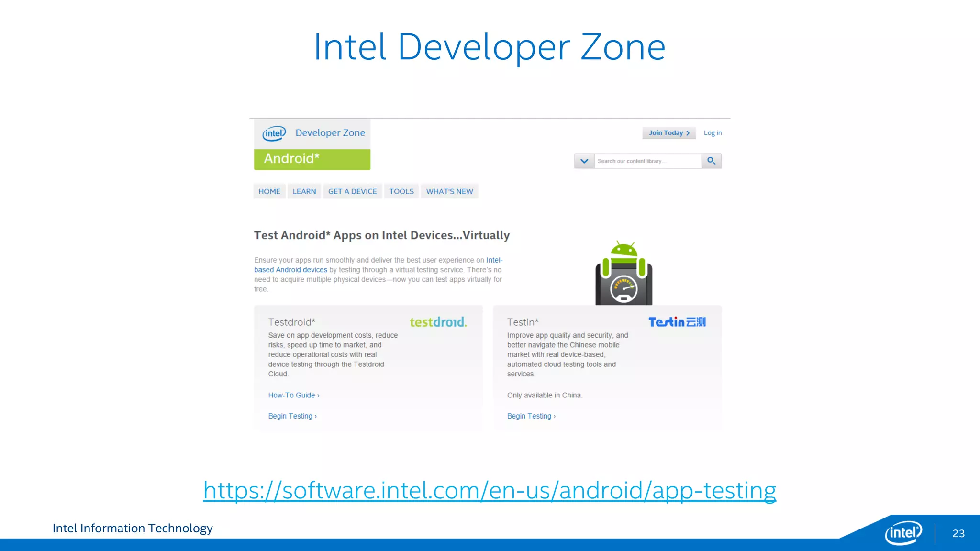Viewport: 980px width, 551px height.
Task: Click the Testin* card heading
Action: 523,322
